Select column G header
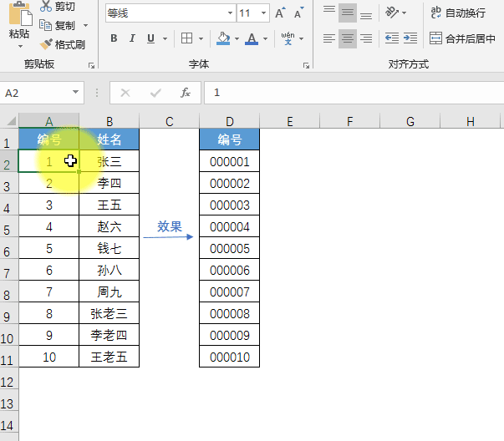 coord(410,121)
